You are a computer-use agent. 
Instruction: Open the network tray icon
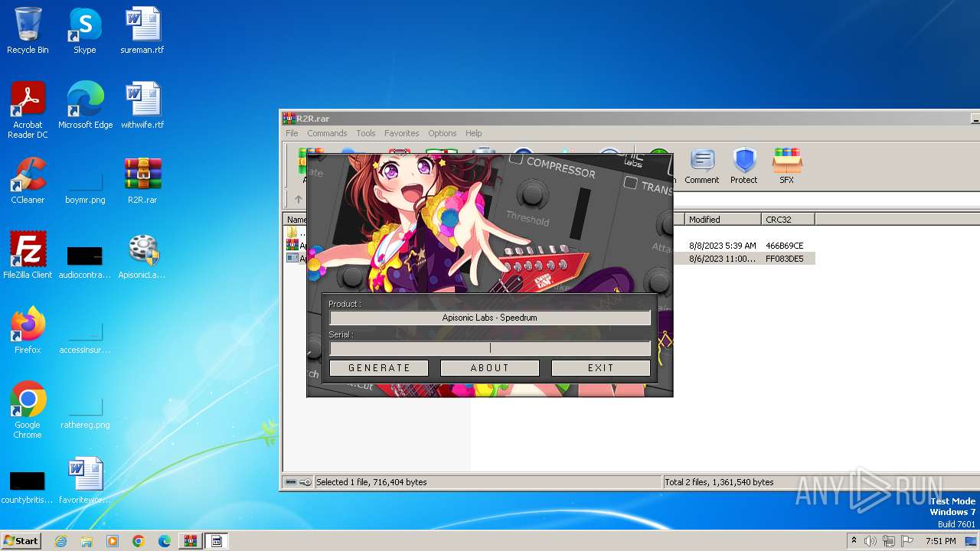click(889, 541)
